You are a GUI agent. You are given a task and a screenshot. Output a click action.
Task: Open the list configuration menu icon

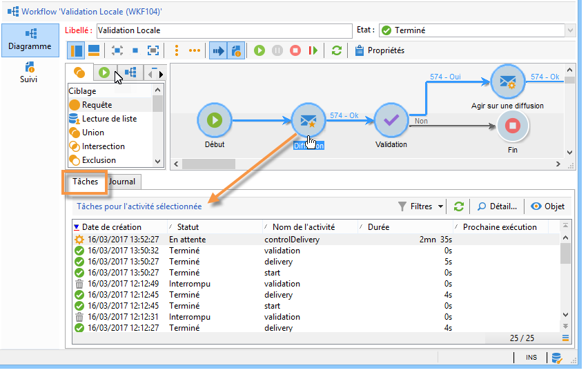(x=565, y=338)
